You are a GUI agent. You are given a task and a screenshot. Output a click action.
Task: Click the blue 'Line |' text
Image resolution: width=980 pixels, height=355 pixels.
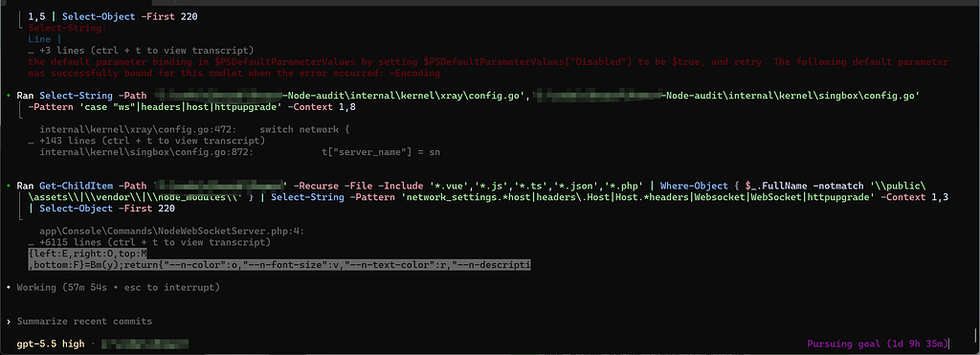tap(44, 39)
